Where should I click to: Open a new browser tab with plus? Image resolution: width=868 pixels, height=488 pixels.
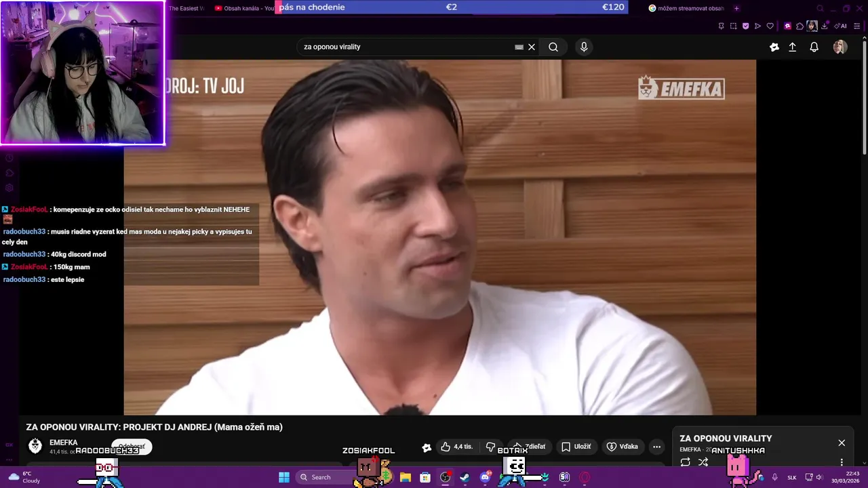[736, 8]
